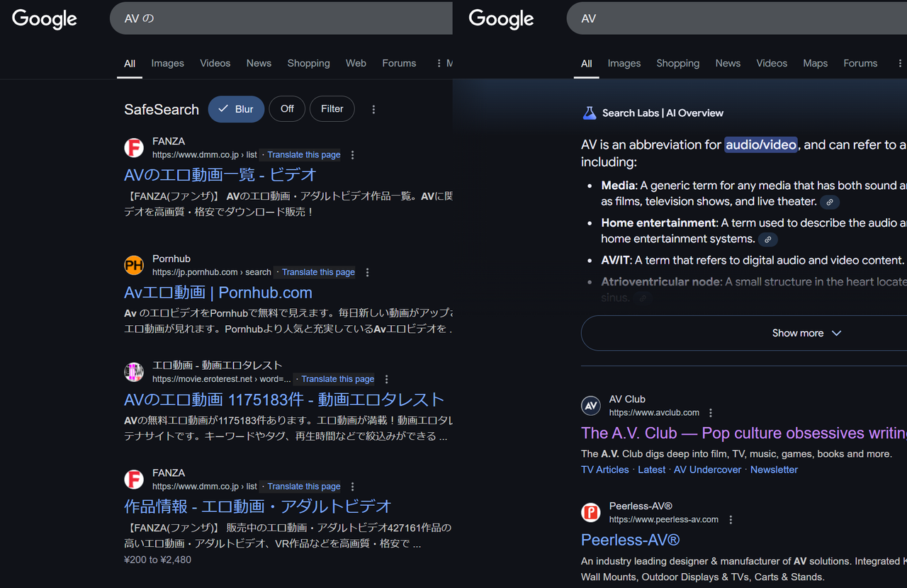This screenshot has height=588, width=907.
Task: Click the SafeSearch heading label
Action: (x=162, y=109)
